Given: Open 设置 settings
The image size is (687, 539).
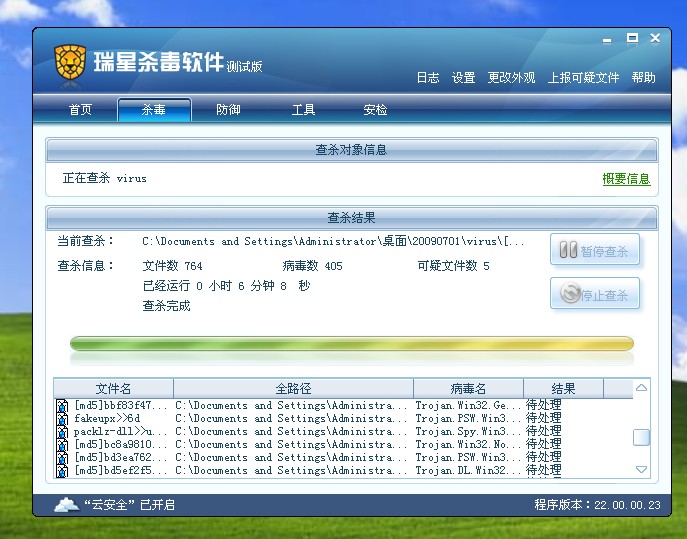Looking at the screenshot, I should point(464,78).
